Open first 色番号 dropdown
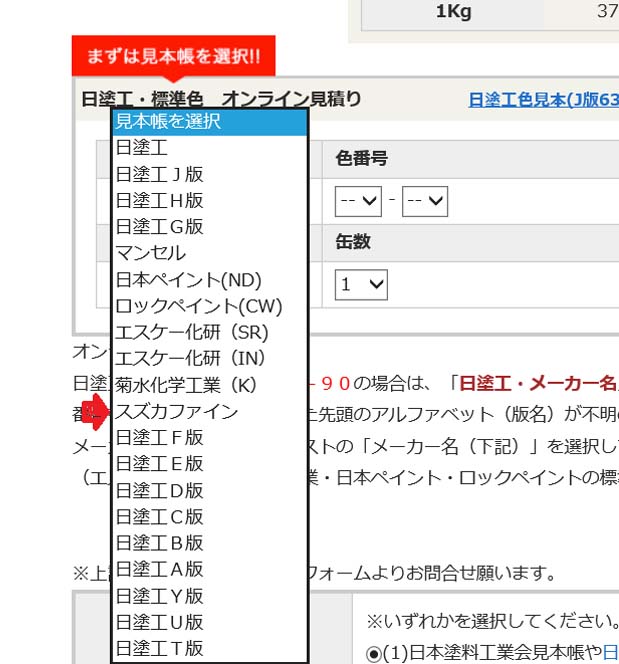619x664 pixels. (358, 201)
